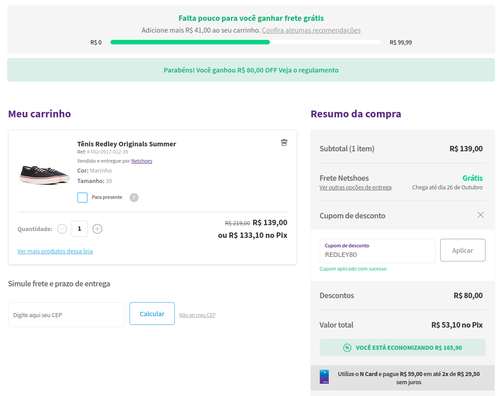Open Ver outras opções de entrega link
The width and height of the screenshot is (500, 396).
(x=355, y=187)
